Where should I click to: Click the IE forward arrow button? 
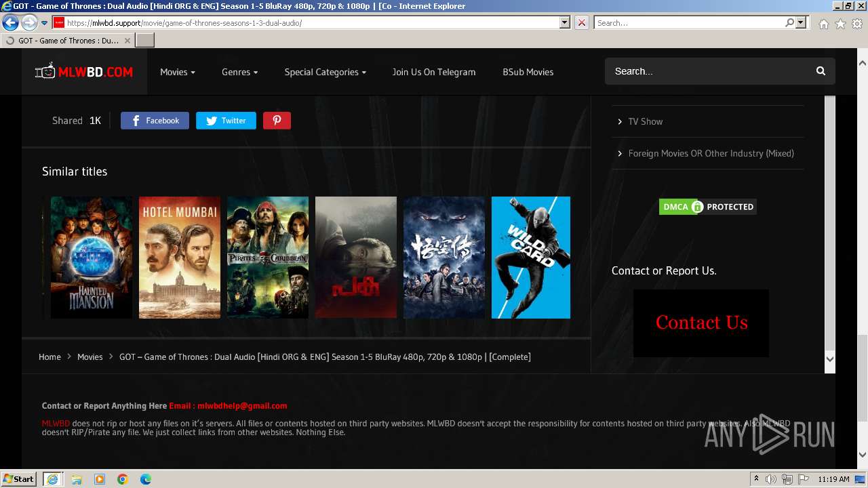pos(29,23)
